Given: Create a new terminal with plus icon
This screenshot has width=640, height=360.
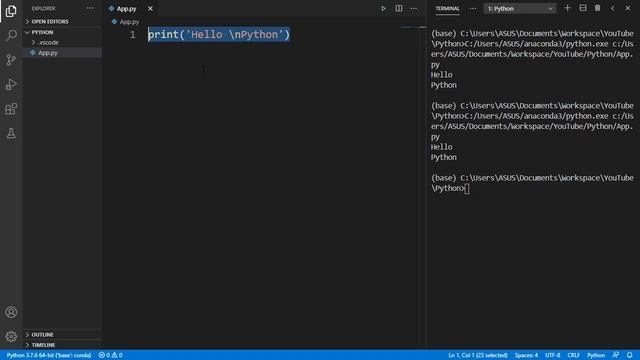Looking at the screenshot, I should coord(567,8).
